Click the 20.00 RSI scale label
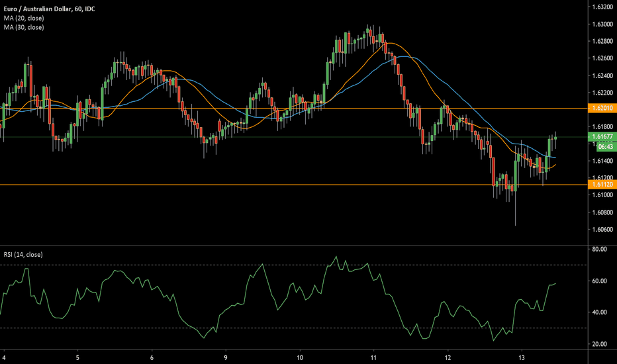 pos(600,344)
